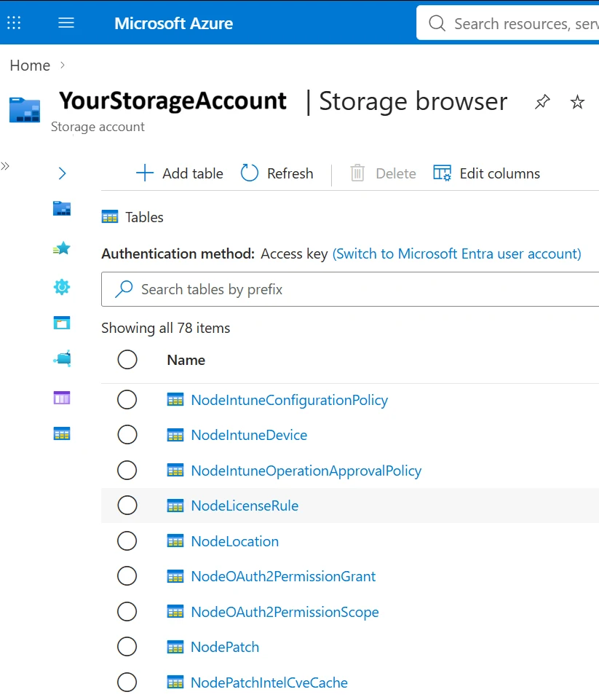Open Favorites star icon in sidebar
The width and height of the screenshot is (599, 700).
[x=62, y=248]
